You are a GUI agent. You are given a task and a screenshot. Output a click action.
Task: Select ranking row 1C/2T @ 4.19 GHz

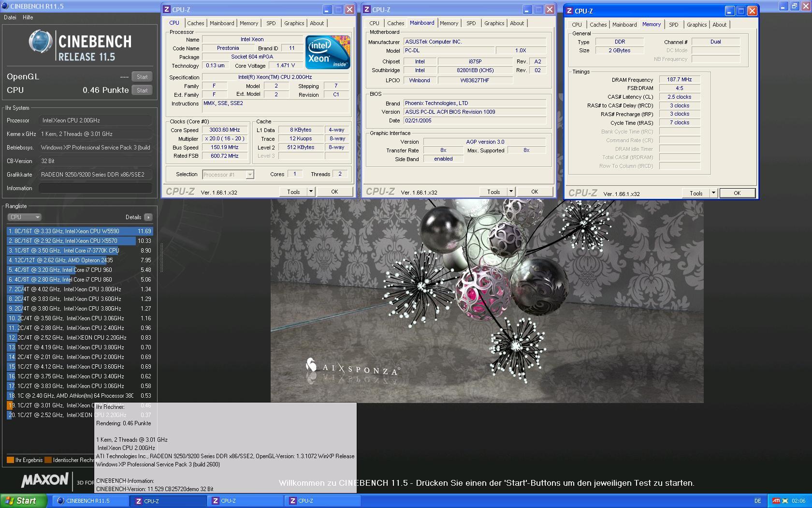tap(80, 347)
